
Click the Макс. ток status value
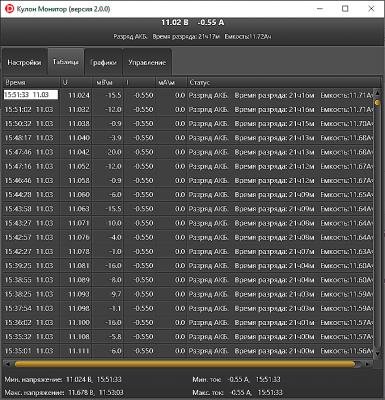click(240, 393)
